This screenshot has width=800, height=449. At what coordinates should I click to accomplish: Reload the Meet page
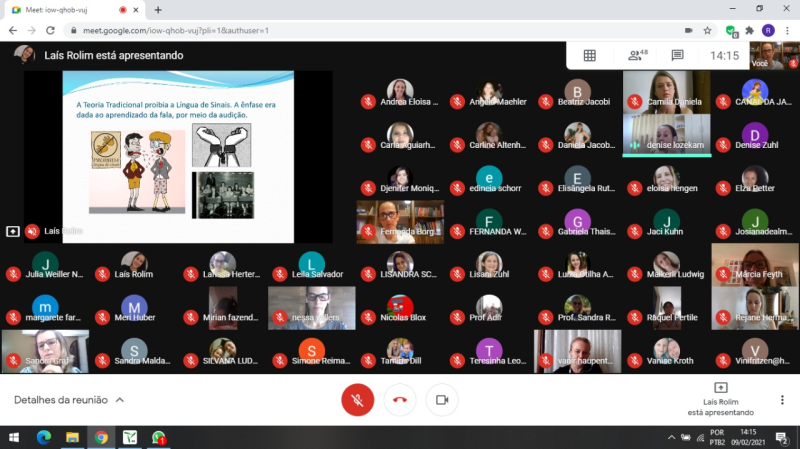(x=50, y=31)
